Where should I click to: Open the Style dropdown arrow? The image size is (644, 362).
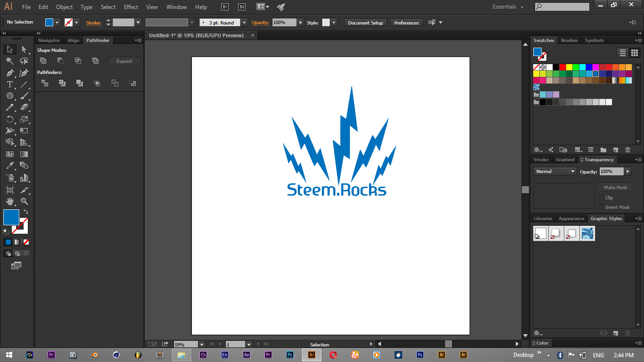click(334, 22)
